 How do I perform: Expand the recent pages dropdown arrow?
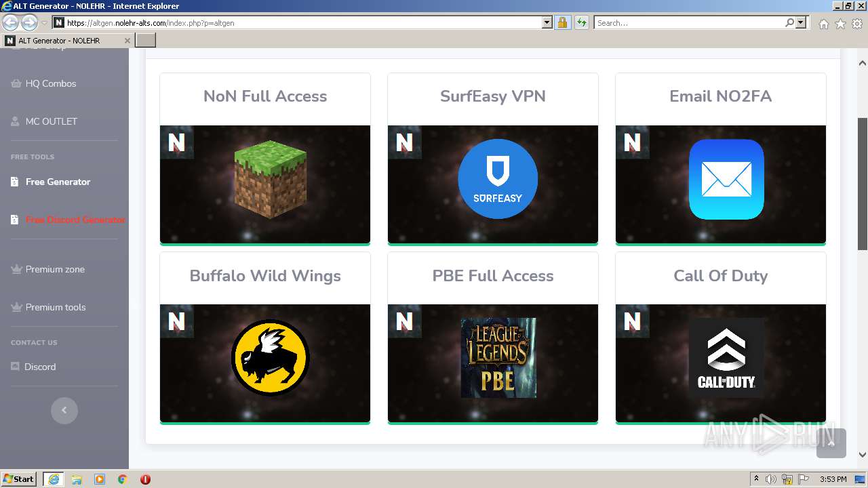[x=44, y=22]
